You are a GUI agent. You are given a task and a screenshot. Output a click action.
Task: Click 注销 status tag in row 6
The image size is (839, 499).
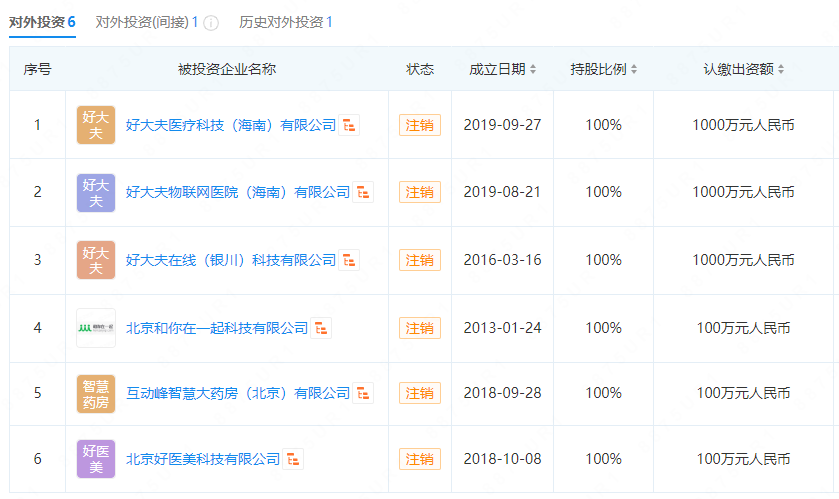coord(420,459)
